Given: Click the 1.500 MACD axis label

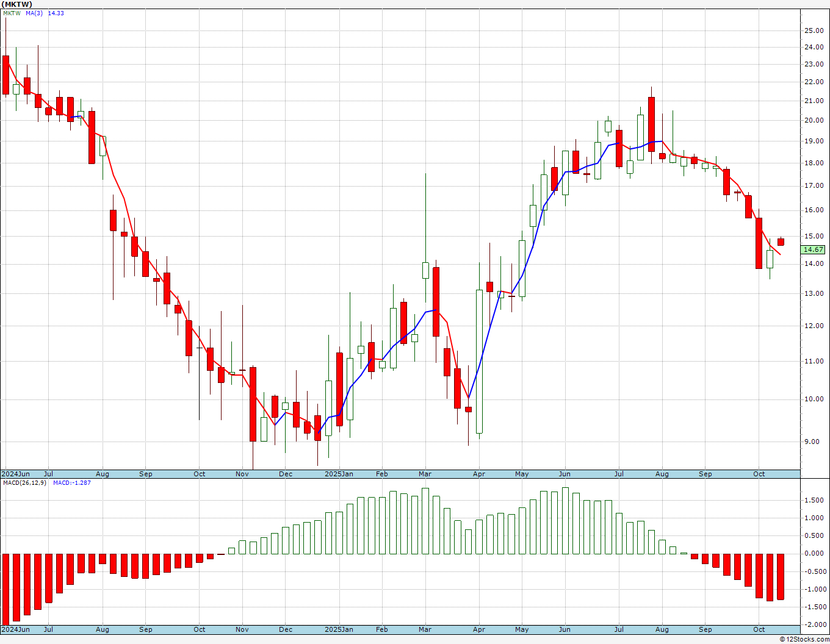Looking at the screenshot, I should [814, 500].
